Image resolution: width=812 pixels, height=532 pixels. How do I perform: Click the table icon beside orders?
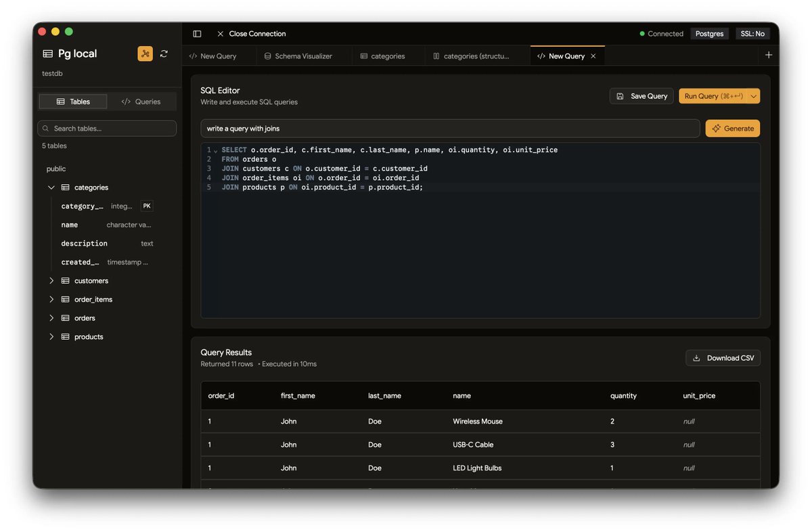point(66,318)
